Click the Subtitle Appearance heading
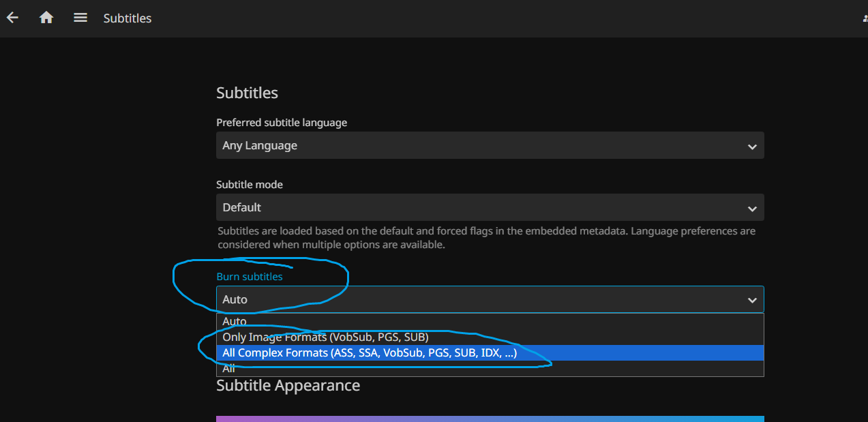Viewport: 868px width, 422px height. (288, 386)
